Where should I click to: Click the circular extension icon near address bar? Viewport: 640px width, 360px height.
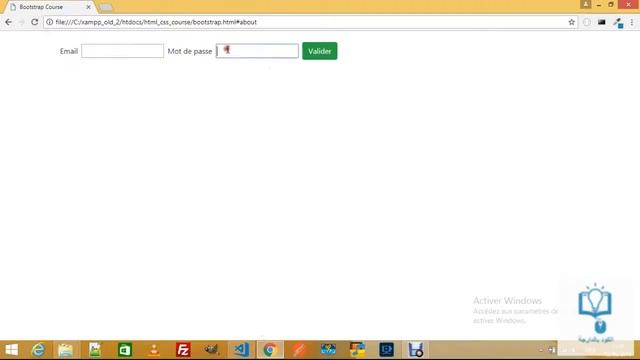tap(587, 22)
